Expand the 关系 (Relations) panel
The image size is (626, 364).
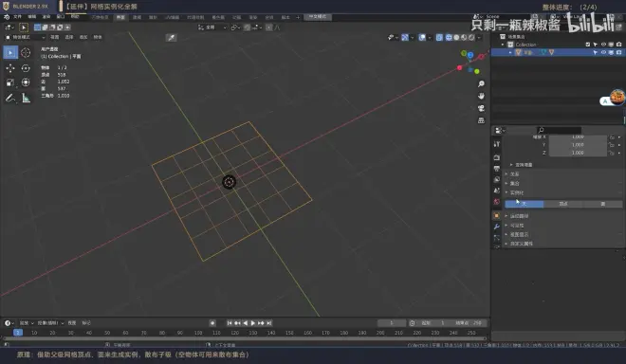(515, 174)
